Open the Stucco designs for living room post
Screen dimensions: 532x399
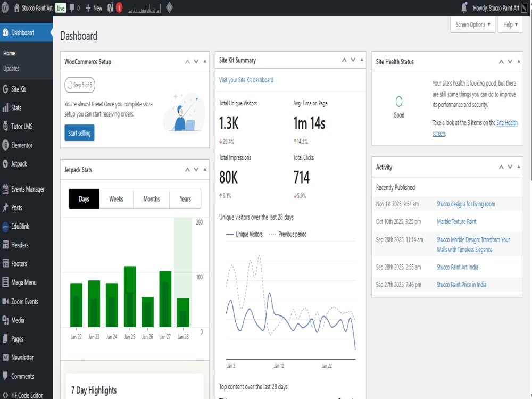466,204
